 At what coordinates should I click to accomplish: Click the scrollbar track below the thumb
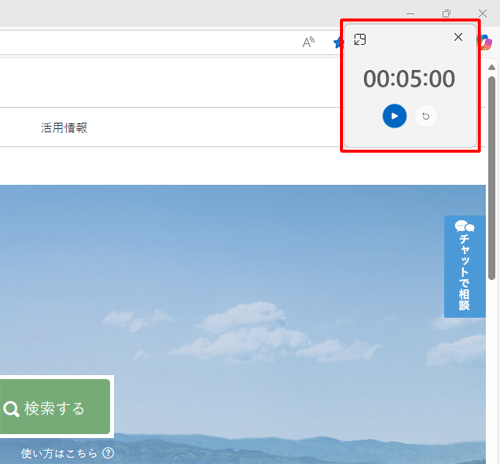click(491, 370)
